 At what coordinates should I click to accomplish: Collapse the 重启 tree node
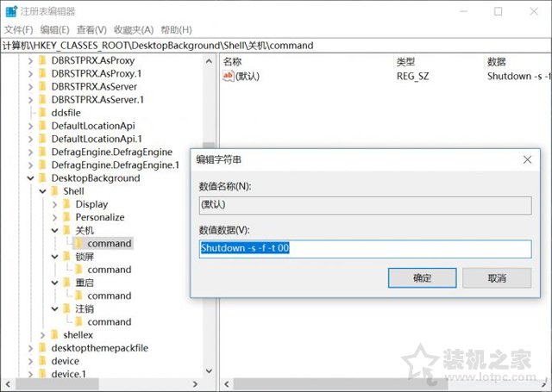click(x=54, y=283)
